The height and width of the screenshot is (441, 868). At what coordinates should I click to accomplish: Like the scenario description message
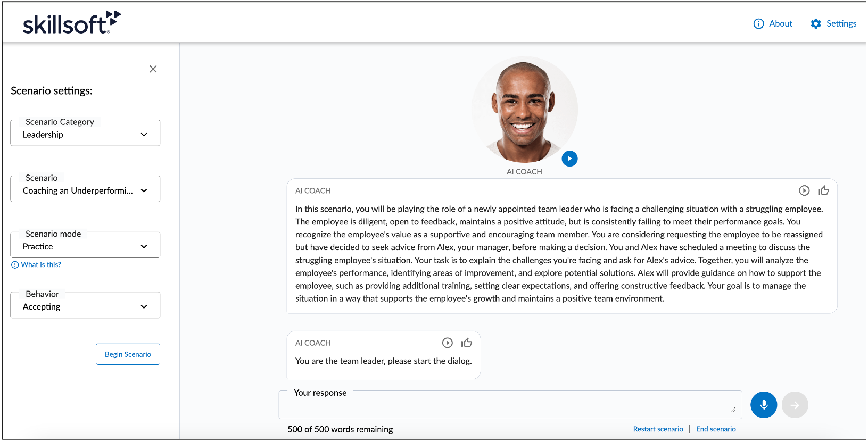click(x=824, y=190)
